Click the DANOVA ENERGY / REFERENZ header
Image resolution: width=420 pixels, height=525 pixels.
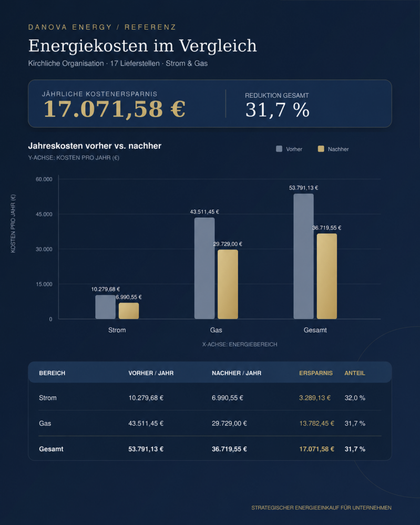pyautogui.click(x=102, y=27)
